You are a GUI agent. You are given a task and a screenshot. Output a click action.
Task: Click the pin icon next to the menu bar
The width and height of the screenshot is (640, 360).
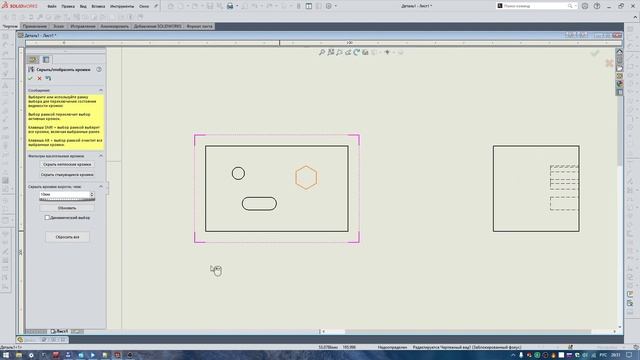[x=156, y=6]
